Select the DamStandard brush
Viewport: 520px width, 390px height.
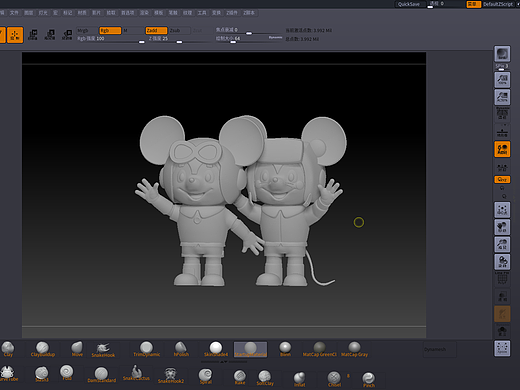[102, 375]
